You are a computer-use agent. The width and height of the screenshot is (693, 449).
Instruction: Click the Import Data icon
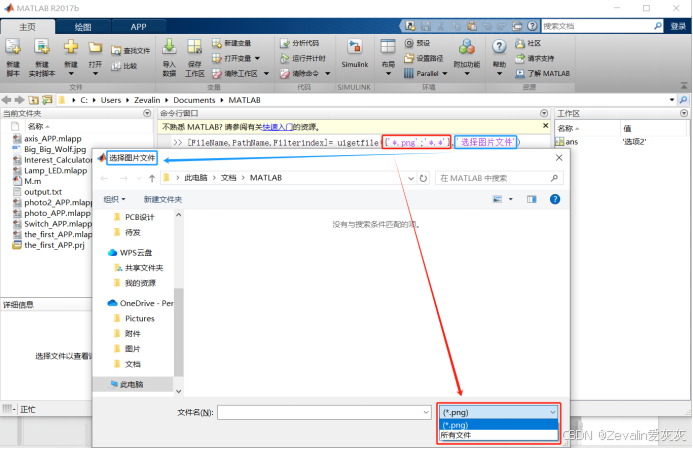point(169,47)
